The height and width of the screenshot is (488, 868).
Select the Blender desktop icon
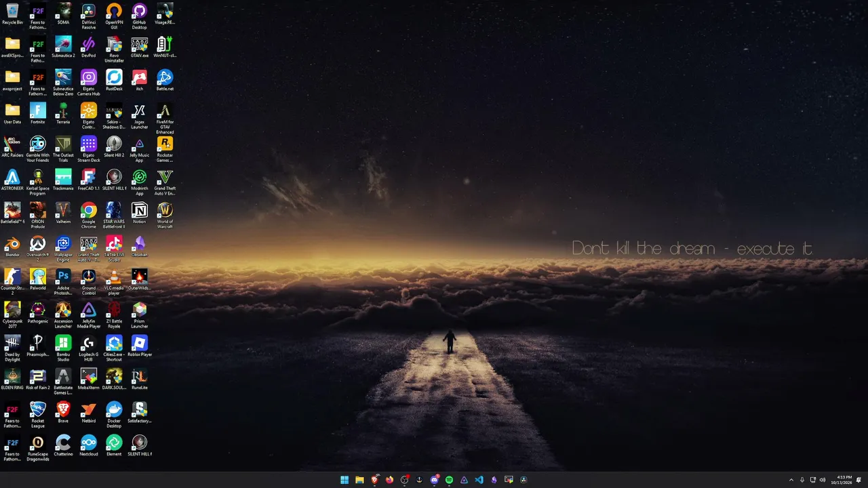12,247
